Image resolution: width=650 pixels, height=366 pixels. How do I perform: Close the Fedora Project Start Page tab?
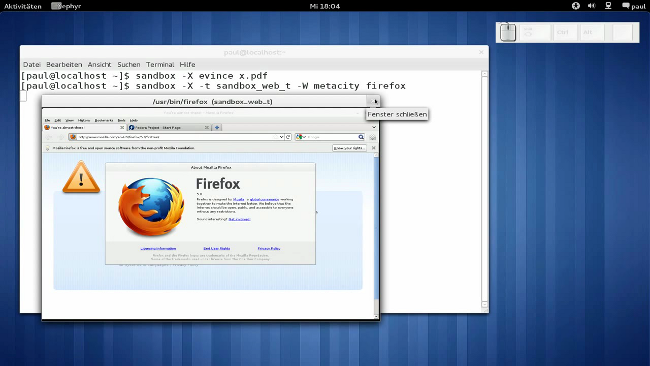point(207,128)
